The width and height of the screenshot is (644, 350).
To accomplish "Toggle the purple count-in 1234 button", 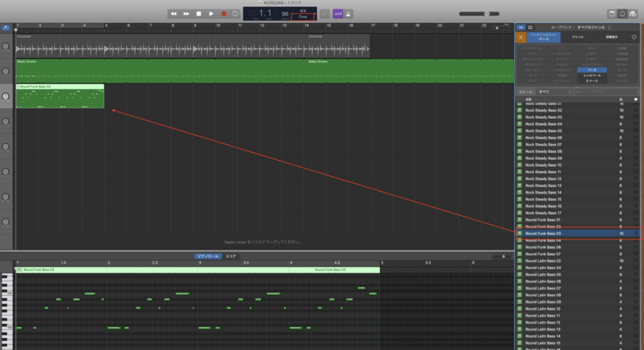I will 338,13.
